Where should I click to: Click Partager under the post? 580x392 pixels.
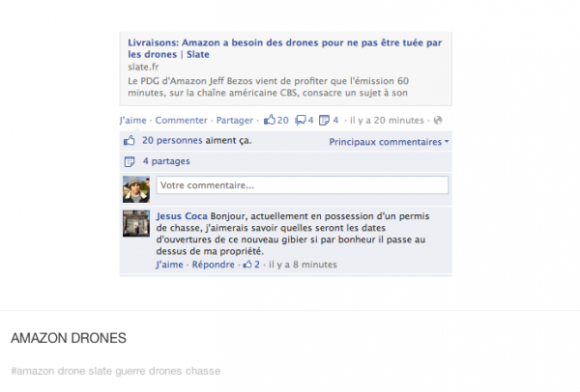[x=235, y=120]
